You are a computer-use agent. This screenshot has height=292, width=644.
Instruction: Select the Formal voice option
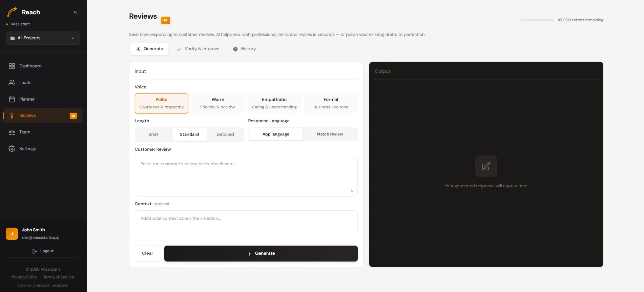[331, 103]
